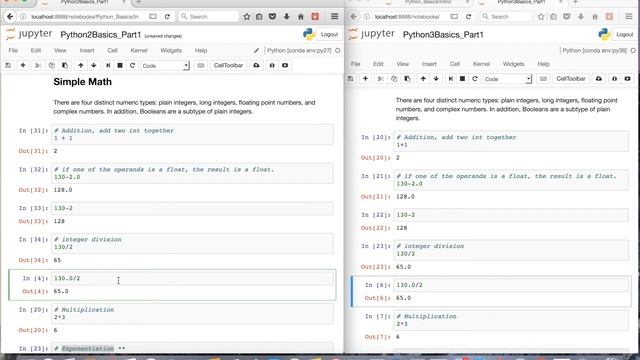The image size is (640, 360).
Task: Interrupt the kernel in the Python3 notebook toolbar
Action: click(462, 79)
